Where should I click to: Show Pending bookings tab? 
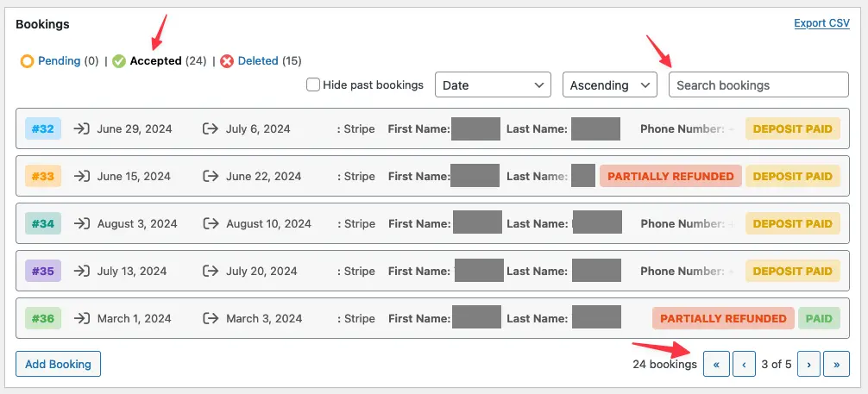[58, 61]
